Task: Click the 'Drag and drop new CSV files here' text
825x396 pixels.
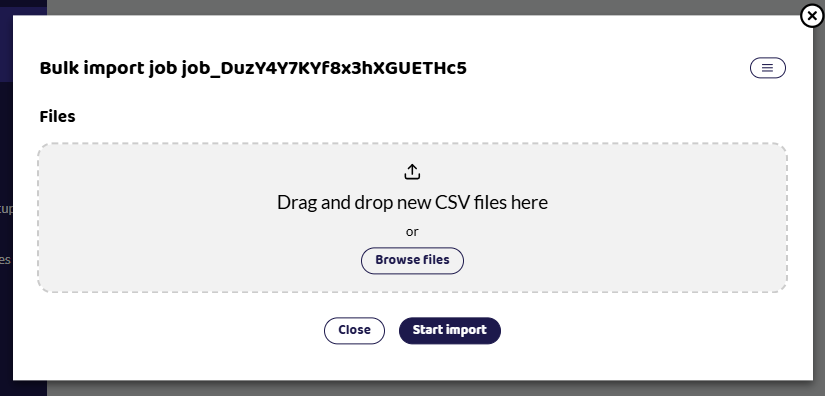Action: click(412, 202)
